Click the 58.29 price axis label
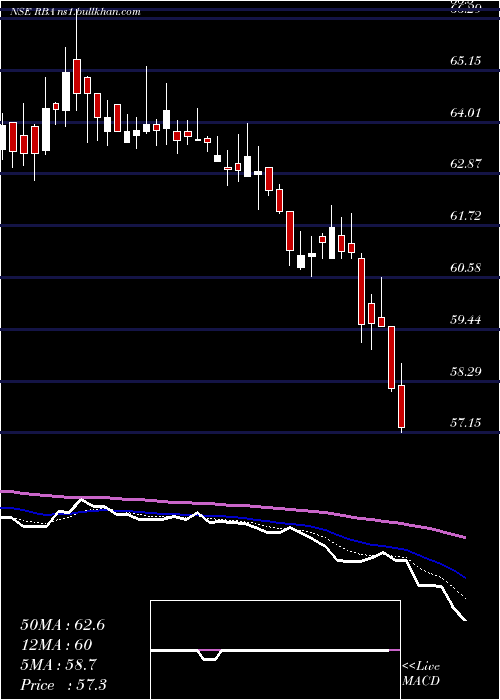 pos(466,371)
